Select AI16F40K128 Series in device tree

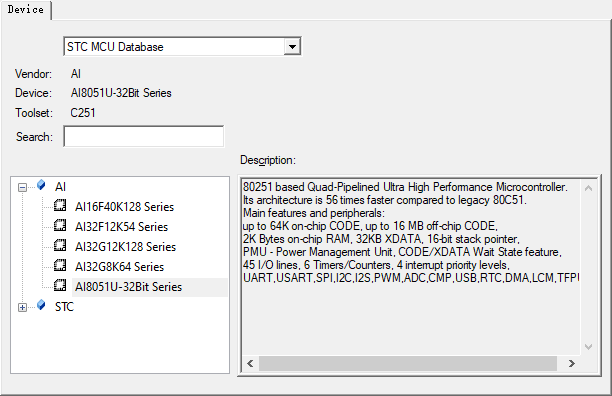124,207
